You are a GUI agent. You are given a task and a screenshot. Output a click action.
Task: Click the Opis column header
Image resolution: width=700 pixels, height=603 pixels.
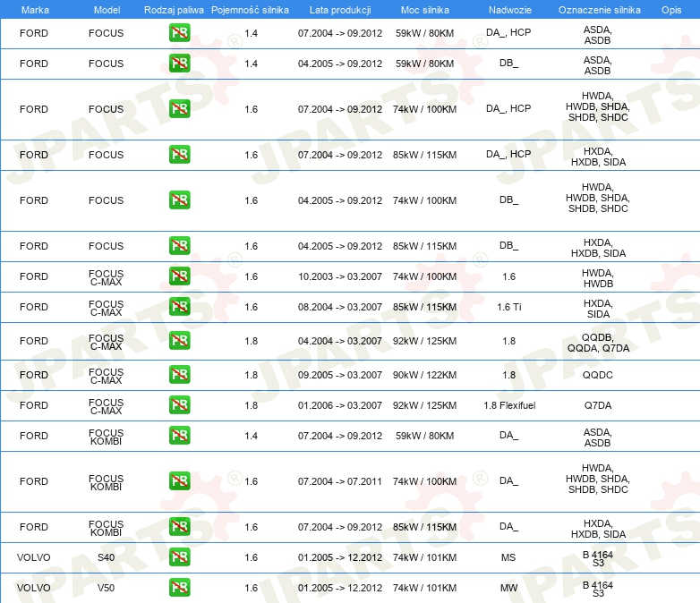point(671,10)
